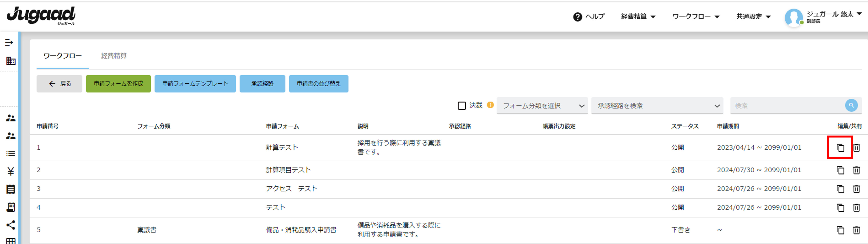Copy the テスト form in row 4

840,208
